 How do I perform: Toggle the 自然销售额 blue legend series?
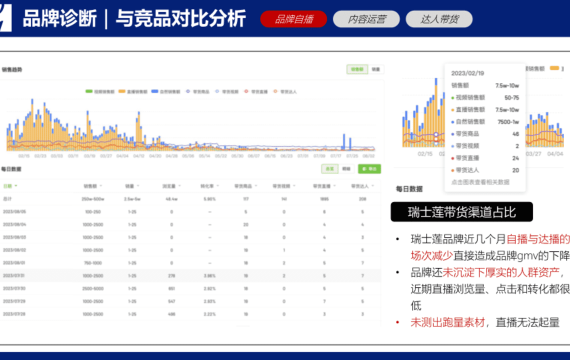point(166,92)
